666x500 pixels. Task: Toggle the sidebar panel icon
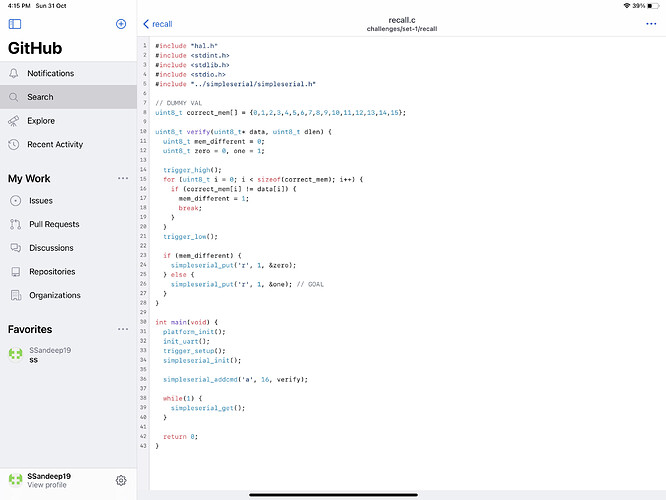[x=15, y=24]
